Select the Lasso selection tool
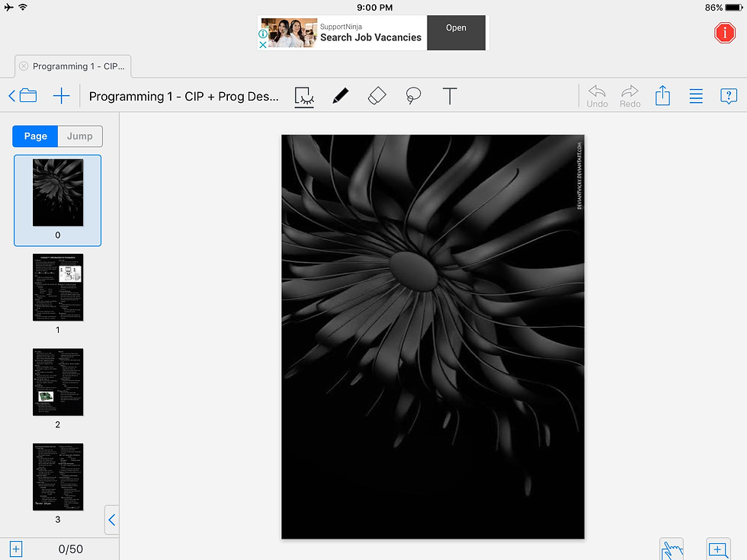Viewport: 747px width, 560px height. pyautogui.click(x=413, y=96)
